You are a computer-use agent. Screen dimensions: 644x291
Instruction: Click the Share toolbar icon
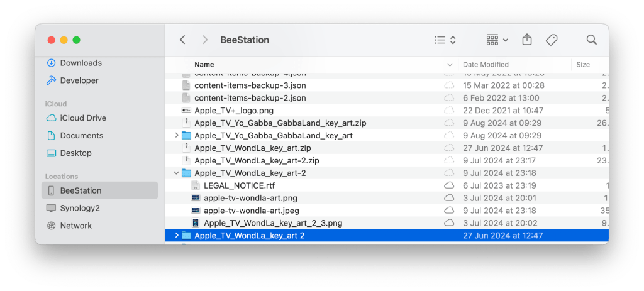(527, 40)
